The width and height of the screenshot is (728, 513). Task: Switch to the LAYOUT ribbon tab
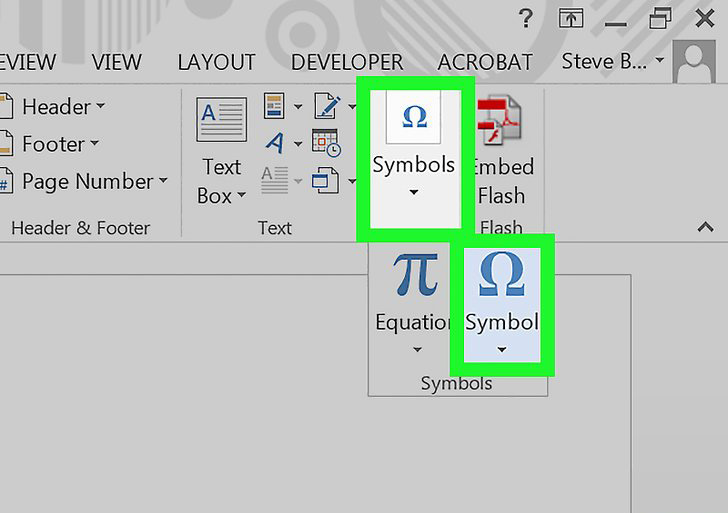tap(216, 62)
